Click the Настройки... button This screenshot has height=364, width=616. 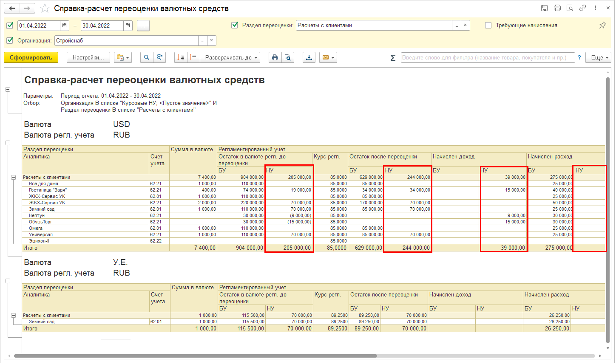pyautogui.click(x=88, y=58)
